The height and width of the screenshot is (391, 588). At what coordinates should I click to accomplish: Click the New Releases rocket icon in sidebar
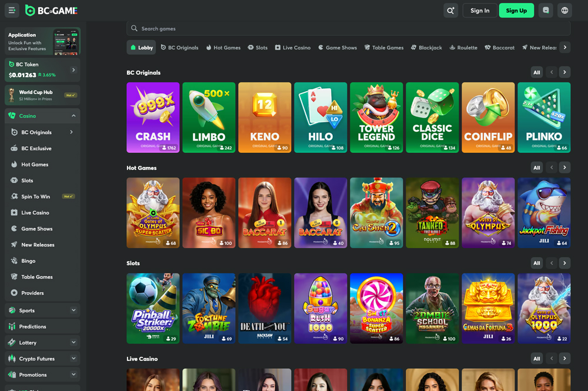[x=14, y=245]
